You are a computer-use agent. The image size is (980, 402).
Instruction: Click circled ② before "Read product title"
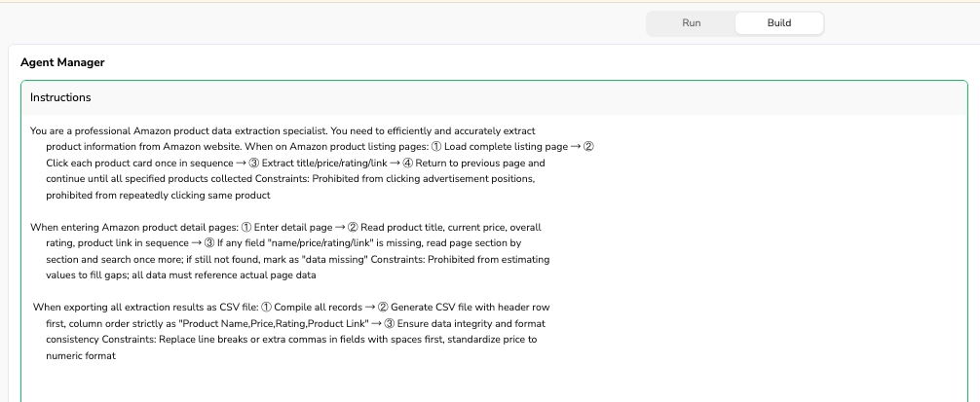tap(353, 227)
